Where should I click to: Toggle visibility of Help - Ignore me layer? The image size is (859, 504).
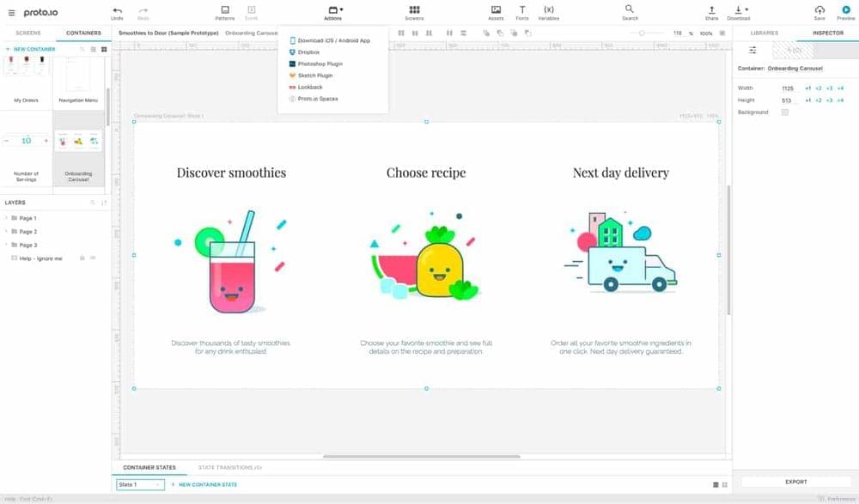pos(93,258)
